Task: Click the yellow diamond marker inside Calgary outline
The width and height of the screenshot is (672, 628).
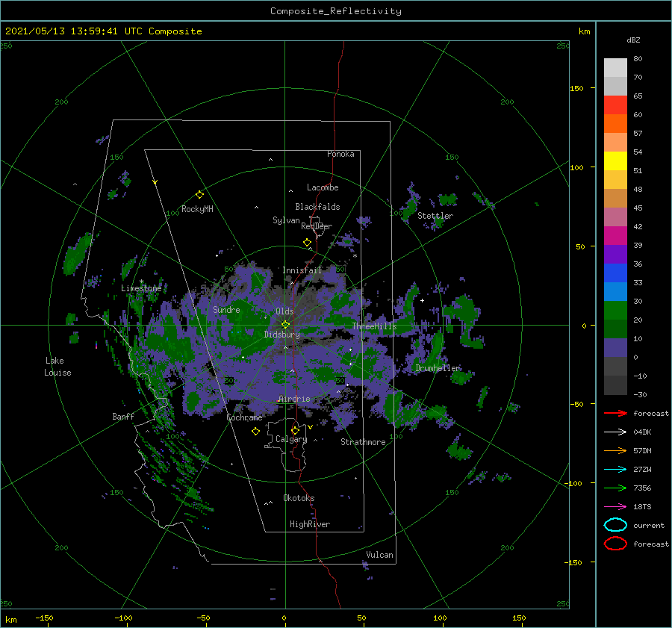Action: (295, 430)
